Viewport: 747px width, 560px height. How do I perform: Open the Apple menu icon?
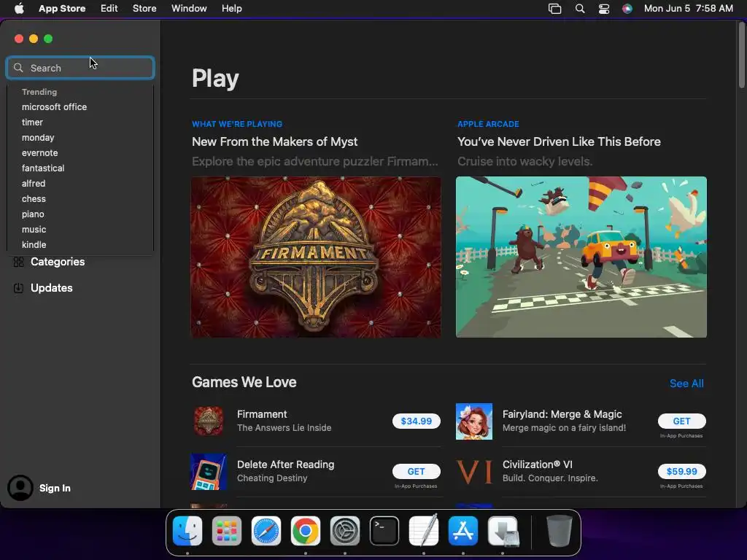click(x=19, y=9)
